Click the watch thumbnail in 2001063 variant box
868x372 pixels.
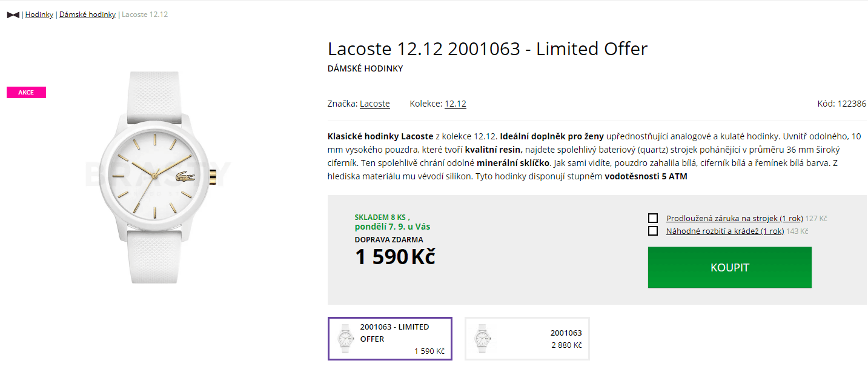[483, 338]
